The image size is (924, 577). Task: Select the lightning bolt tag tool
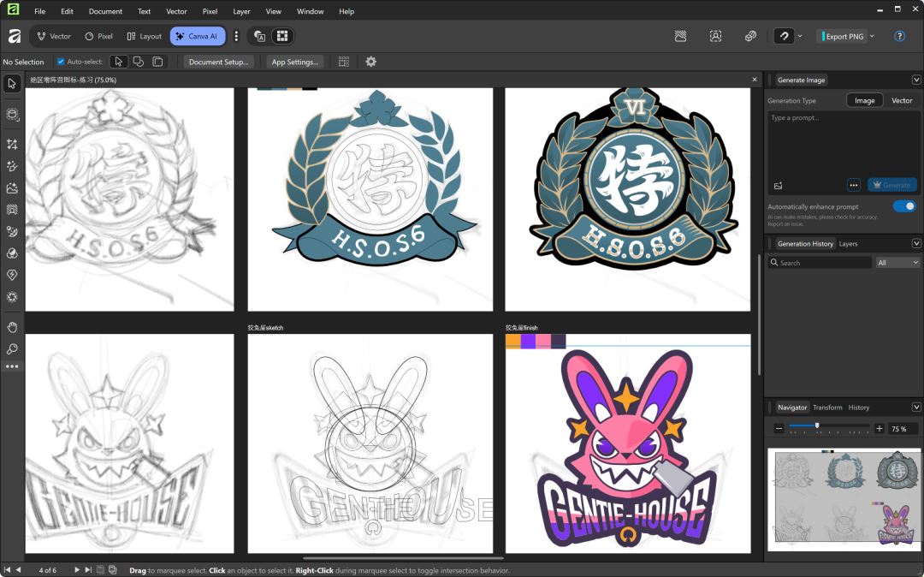coord(12,276)
